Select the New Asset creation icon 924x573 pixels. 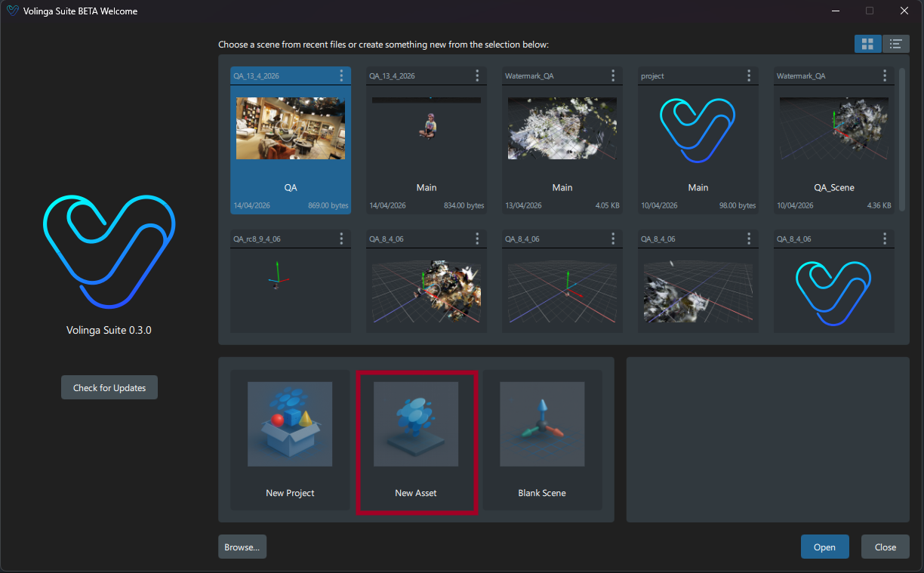tap(416, 424)
